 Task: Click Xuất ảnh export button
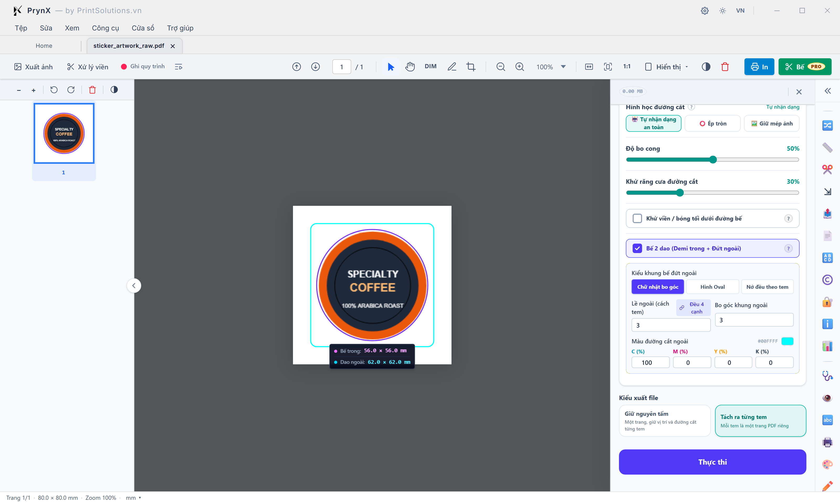[33, 67]
